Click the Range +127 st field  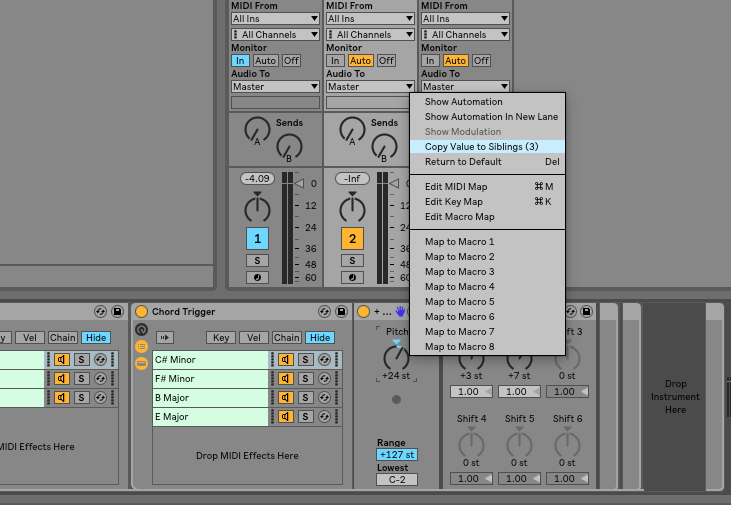coord(397,455)
